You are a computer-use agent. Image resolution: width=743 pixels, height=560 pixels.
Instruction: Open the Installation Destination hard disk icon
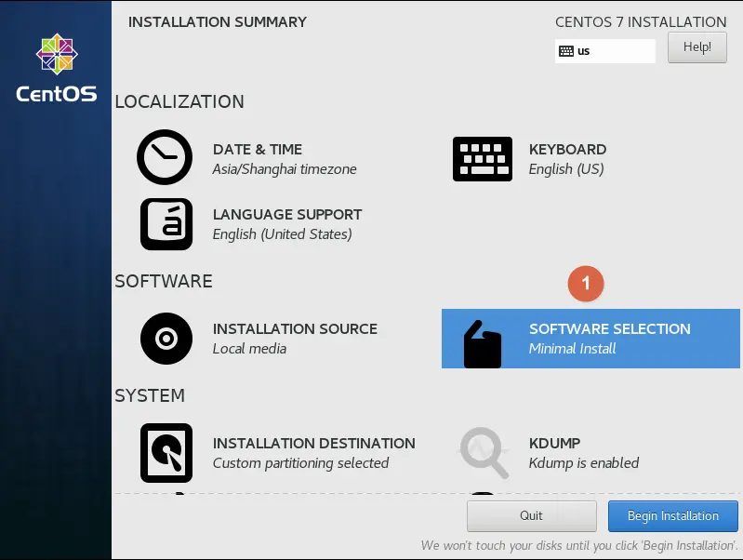click(166, 453)
